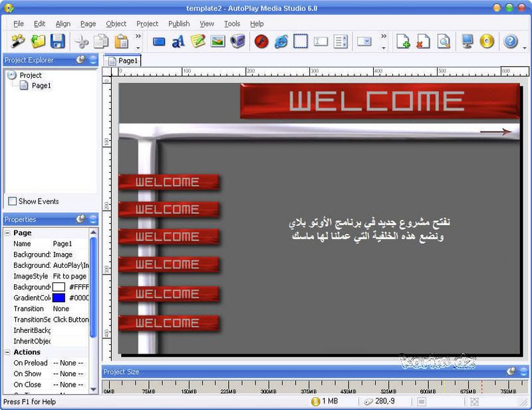
Task: Click the On Preload action value
Action: (70, 363)
